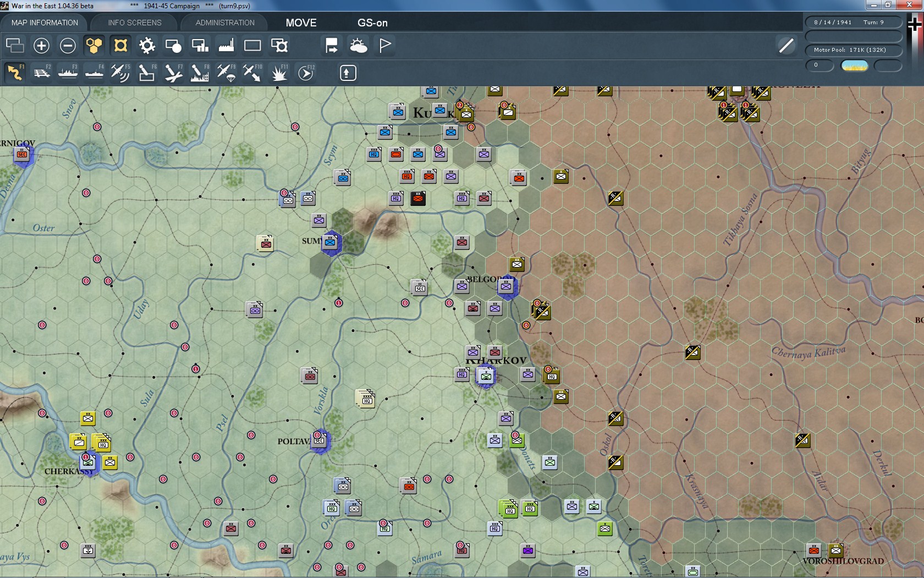Select the F1 move mode button
Viewport: 924px width, 578px height.
pyautogui.click(x=15, y=73)
